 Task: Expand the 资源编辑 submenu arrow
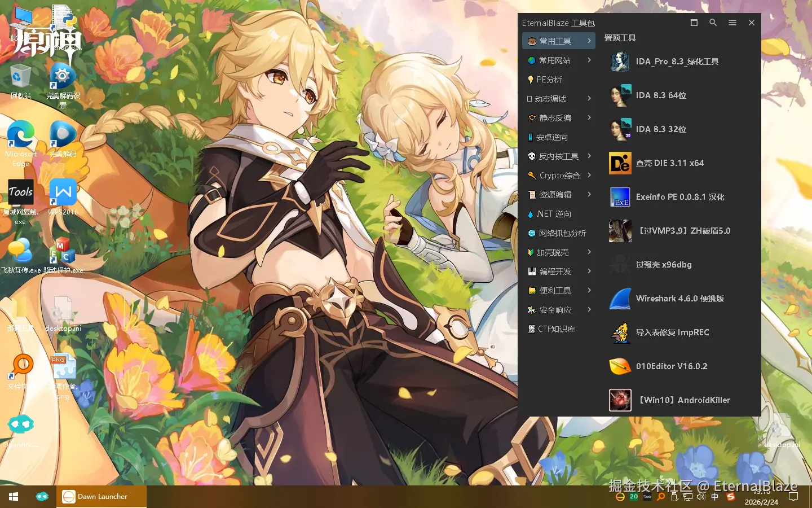[589, 194]
